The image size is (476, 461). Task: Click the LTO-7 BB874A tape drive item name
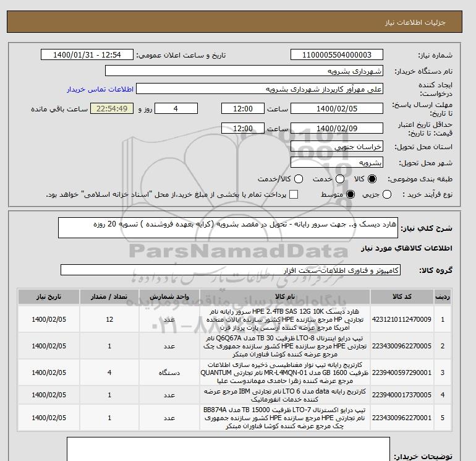coord(285,418)
